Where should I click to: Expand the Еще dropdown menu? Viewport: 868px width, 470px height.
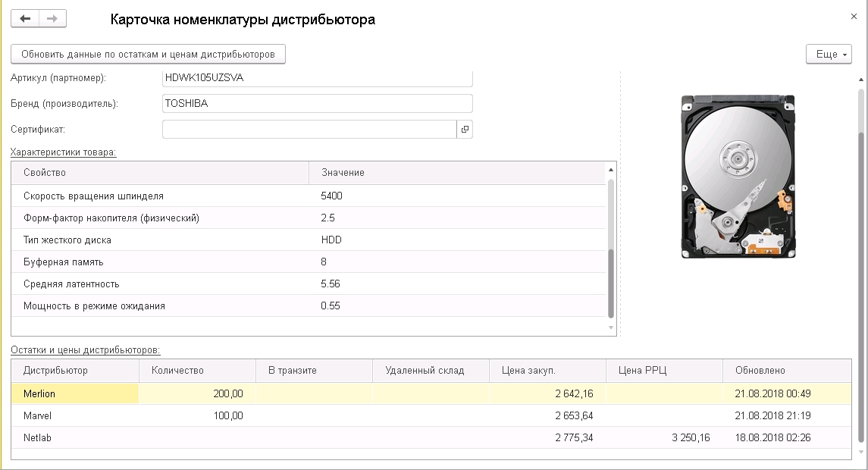829,54
